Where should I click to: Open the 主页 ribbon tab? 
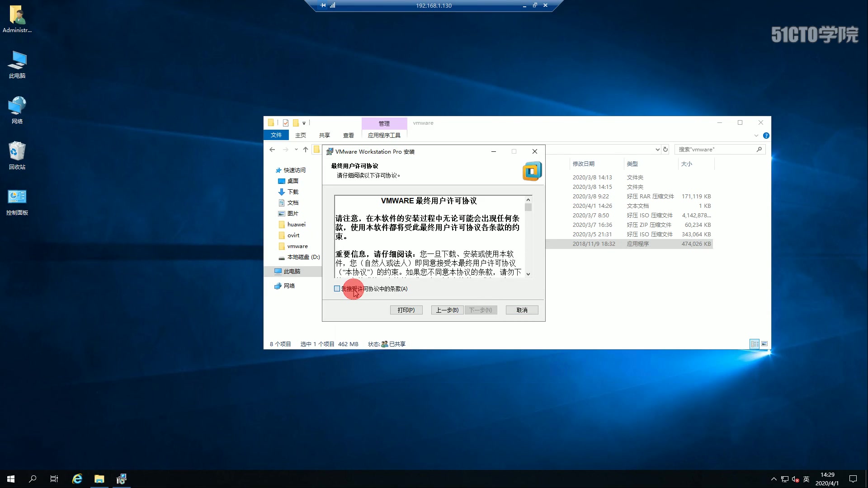click(301, 135)
